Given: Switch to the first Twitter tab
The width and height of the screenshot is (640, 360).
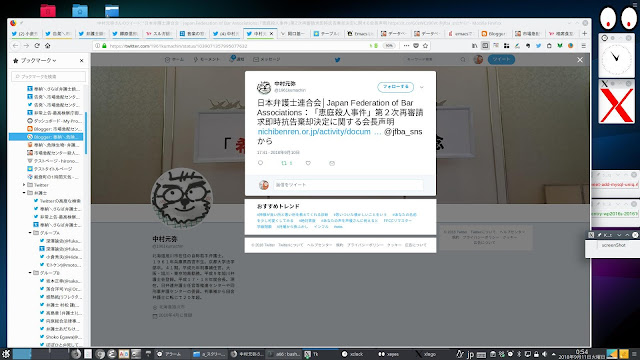Looking at the screenshot, I should [24, 33].
